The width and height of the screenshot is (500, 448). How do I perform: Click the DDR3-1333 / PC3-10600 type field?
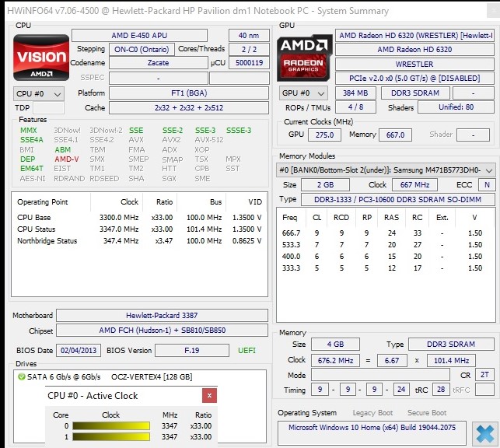pyautogui.click(x=397, y=200)
